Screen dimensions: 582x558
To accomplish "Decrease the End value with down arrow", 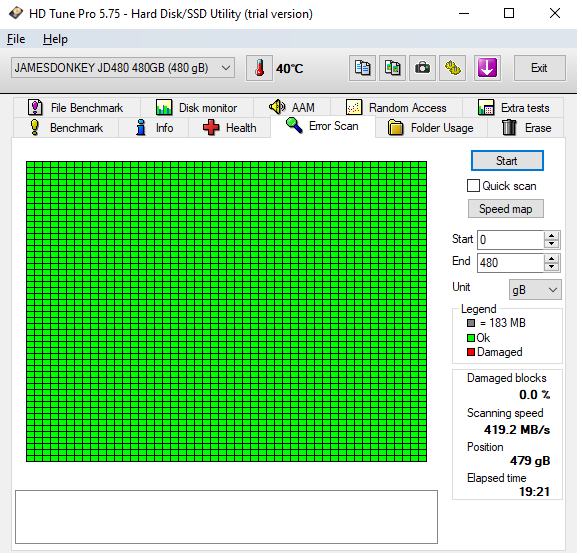I will [552, 267].
